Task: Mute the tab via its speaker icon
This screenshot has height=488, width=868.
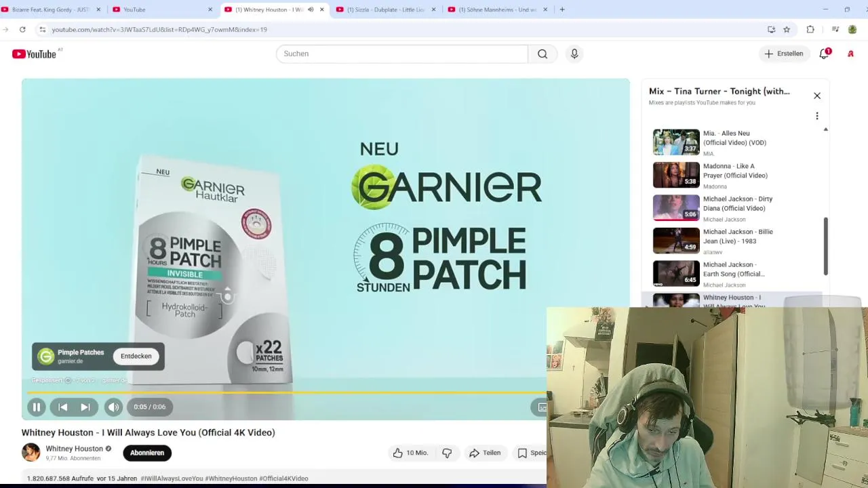Action: point(311,9)
